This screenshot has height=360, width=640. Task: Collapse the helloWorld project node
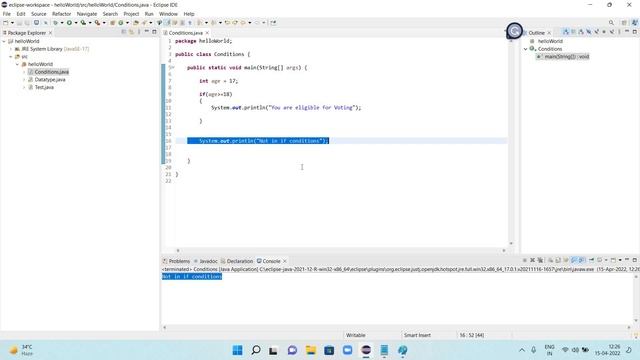[x=4, y=41]
